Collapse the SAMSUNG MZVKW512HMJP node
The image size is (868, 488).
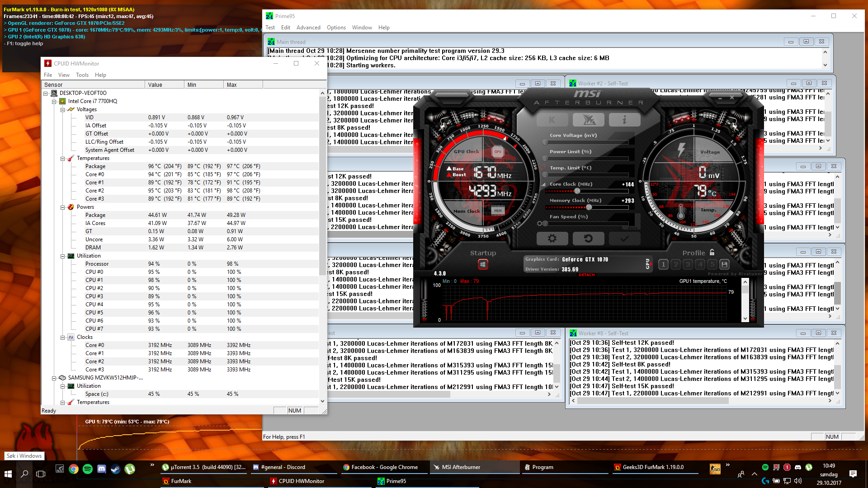tap(54, 378)
